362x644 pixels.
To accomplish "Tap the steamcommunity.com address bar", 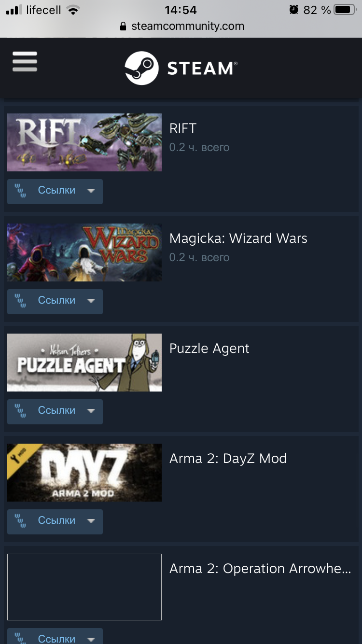I will (181, 26).
